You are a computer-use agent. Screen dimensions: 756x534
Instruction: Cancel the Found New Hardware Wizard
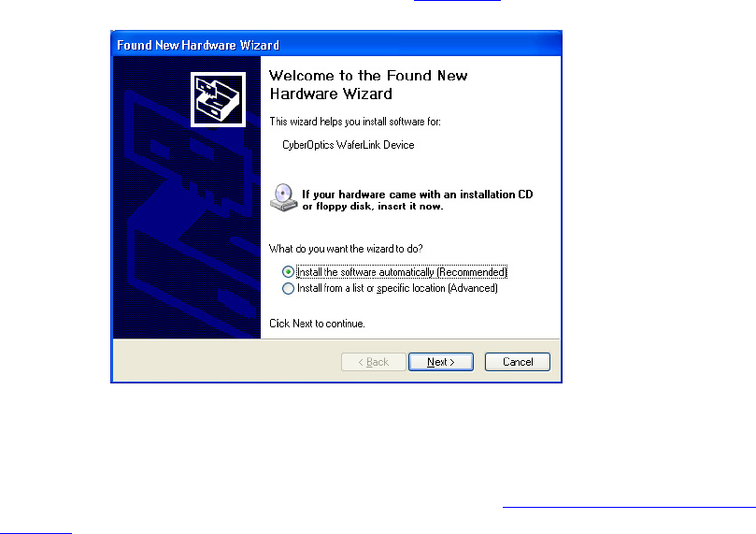[x=518, y=362]
